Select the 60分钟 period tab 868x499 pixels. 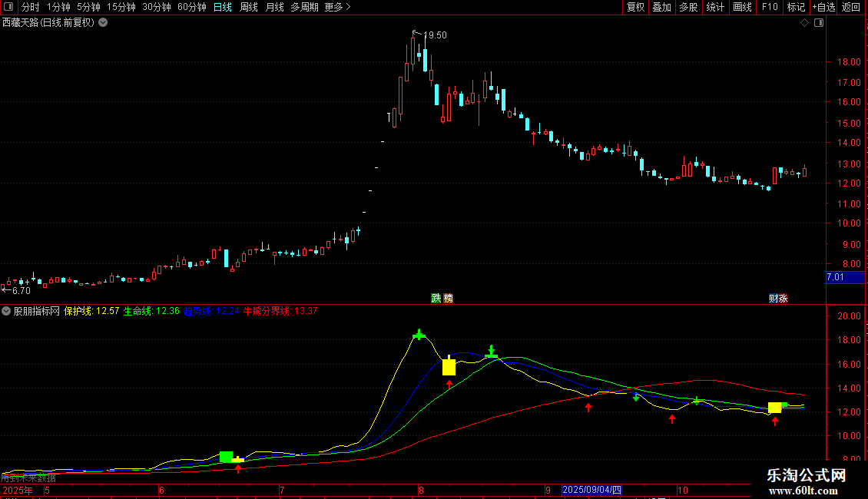(192, 7)
